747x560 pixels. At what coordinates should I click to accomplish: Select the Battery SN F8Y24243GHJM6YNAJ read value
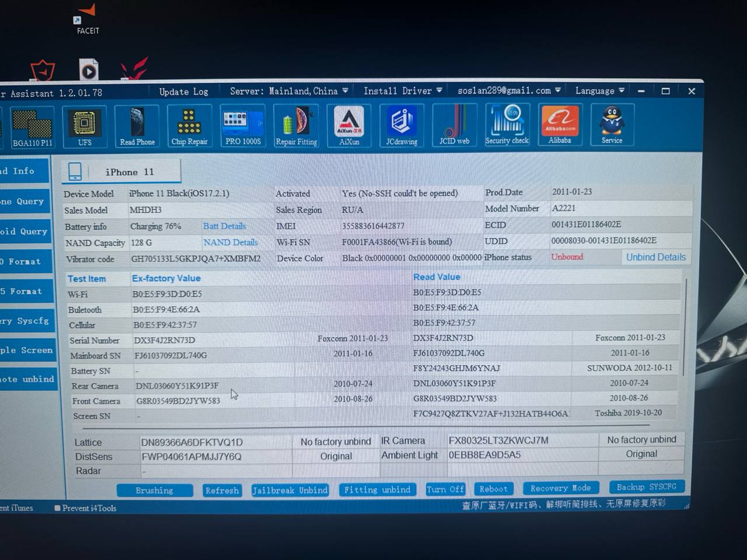[x=457, y=368]
